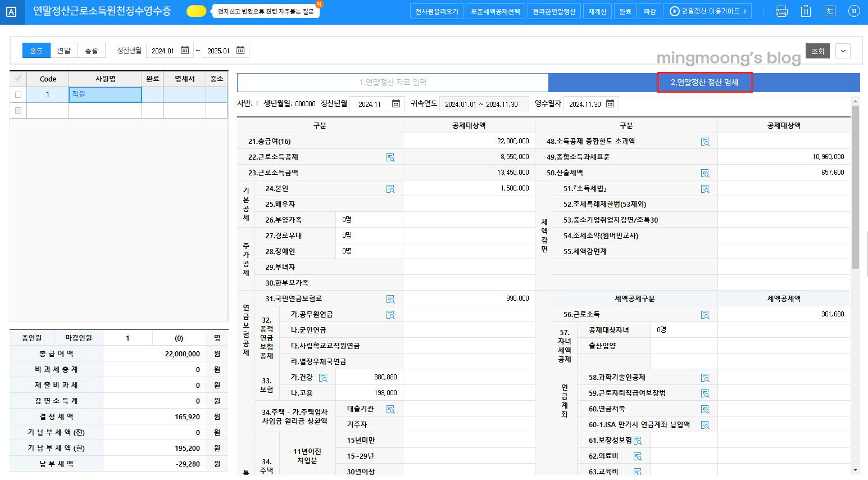Check the checkbox for employee 직원 row
This screenshot has height=480, width=868.
[17, 95]
